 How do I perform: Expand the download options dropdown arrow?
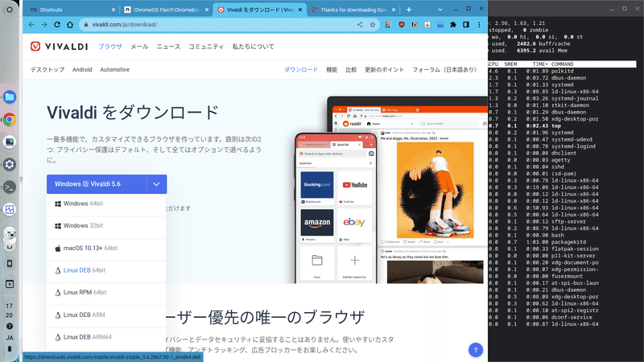[156, 184]
